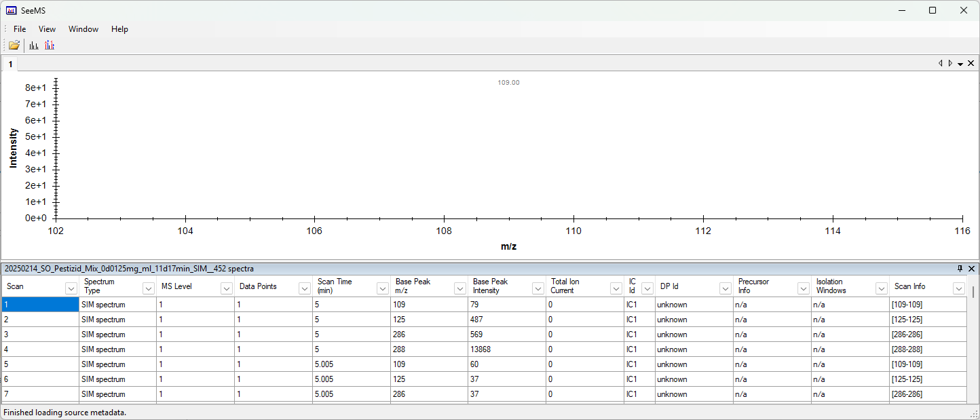Open the active documents list dropdown arrow

pyautogui.click(x=960, y=64)
